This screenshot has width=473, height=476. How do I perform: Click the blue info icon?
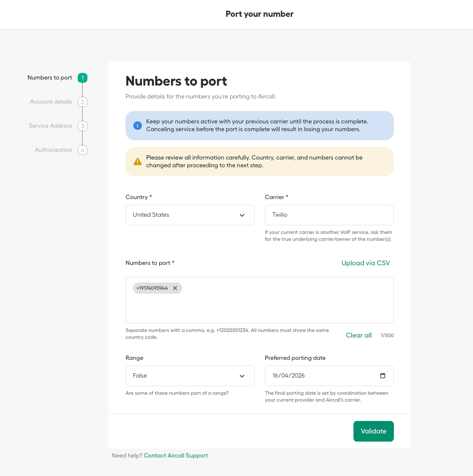pos(138,126)
